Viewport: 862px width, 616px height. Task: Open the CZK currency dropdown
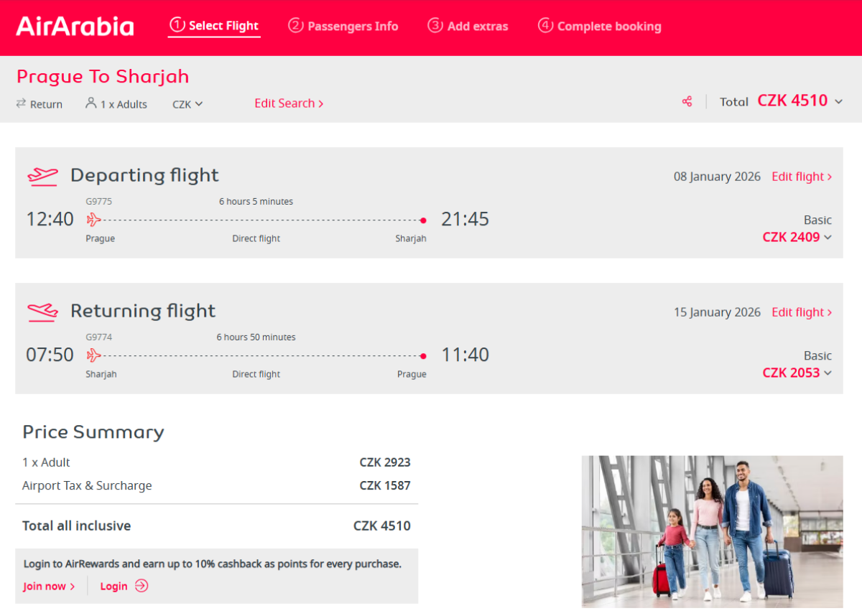click(187, 104)
